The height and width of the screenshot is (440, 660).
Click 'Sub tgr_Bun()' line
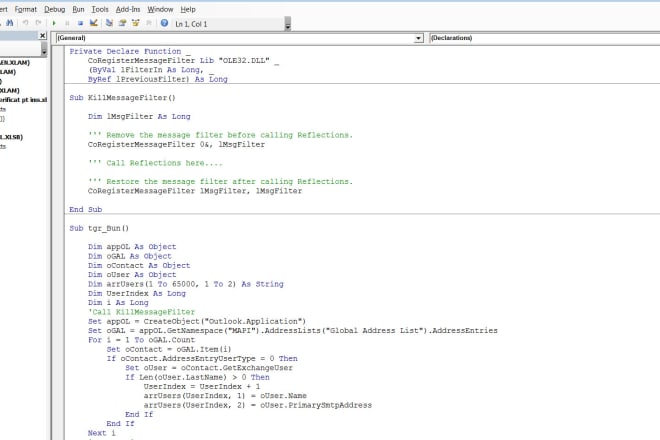point(99,228)
